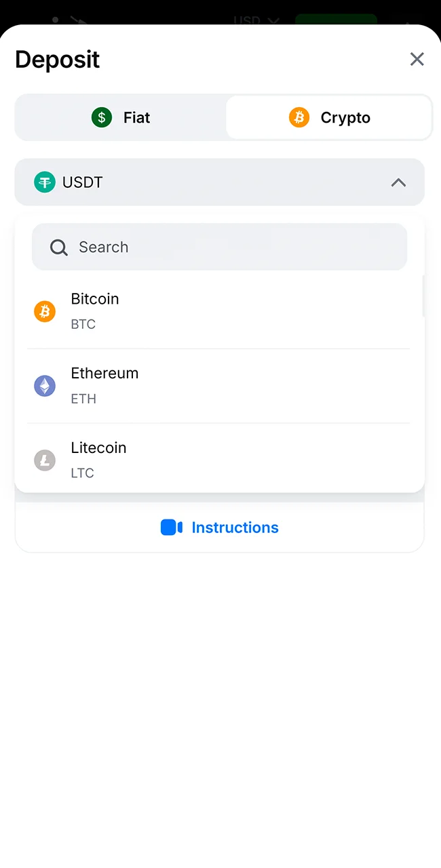Click inside the Search input field
Image resolution: width=441 pixels, height=868 pixels.
pos(220,247)
